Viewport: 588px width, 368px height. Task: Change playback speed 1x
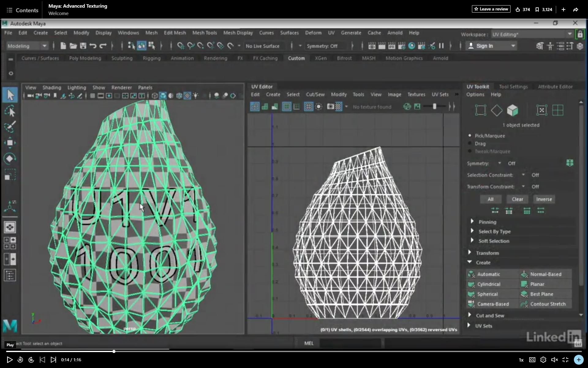tap(521, 360)
